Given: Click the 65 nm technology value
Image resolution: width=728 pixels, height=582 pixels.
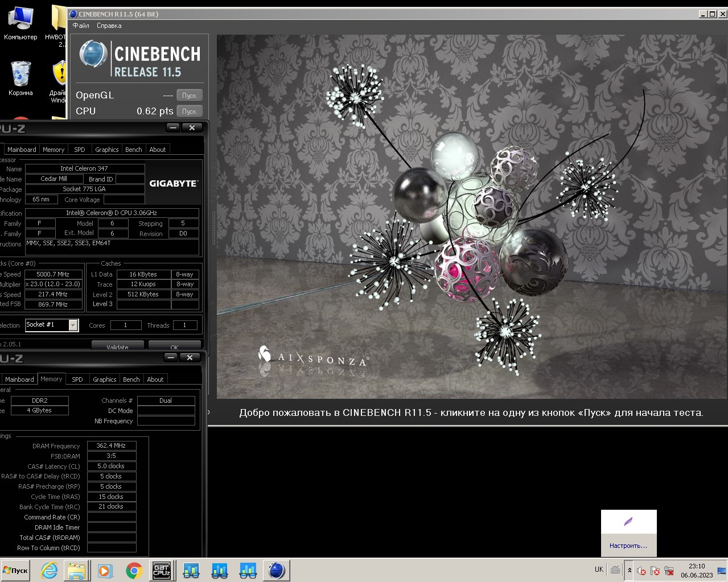Looking at the screenshot, I should coord(41,199).
